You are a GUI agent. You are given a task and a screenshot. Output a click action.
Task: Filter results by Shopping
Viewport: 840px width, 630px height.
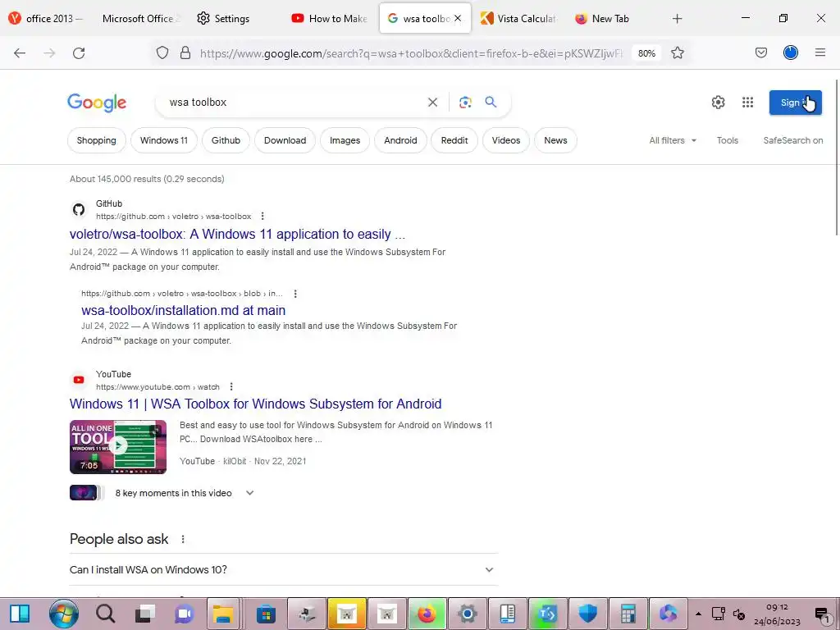coord(97,140)
